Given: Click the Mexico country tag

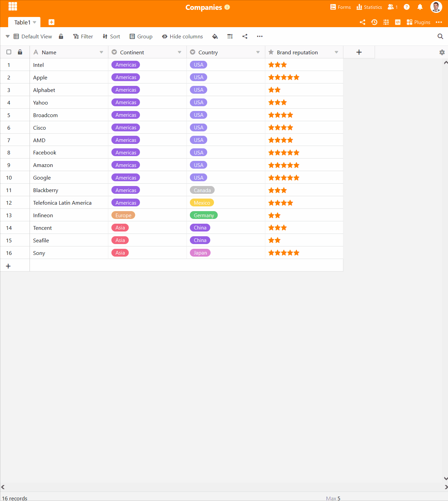Looking at the screenshot, I should [202, 203].
